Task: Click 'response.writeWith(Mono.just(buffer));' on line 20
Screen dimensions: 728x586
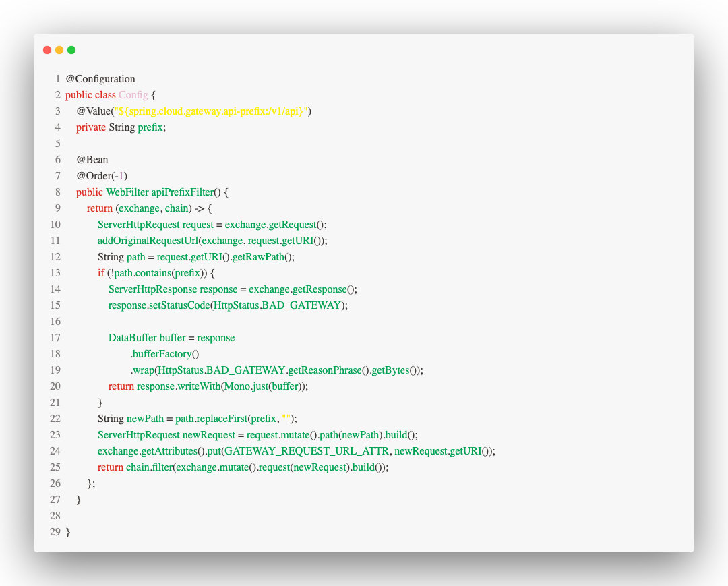Action: click(222, 386)
